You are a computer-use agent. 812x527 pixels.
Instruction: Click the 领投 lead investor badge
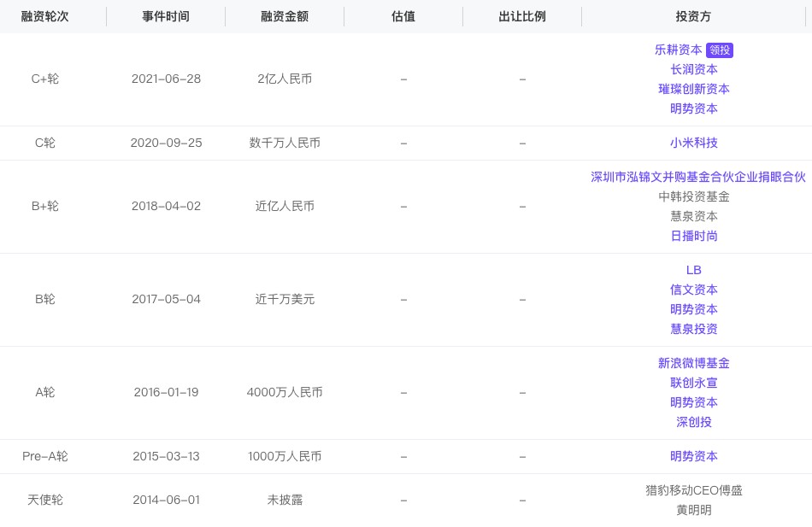pos(720,50)
